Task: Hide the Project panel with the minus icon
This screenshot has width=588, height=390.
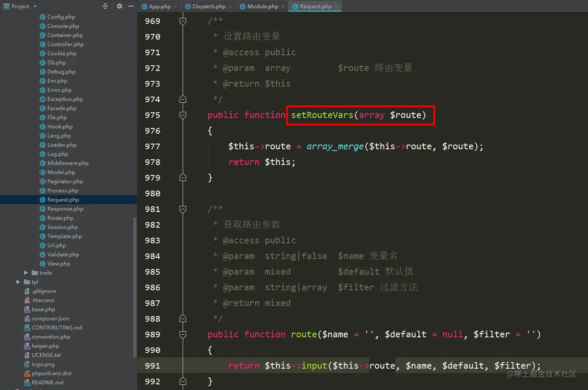Action: pyautogui.click(x=131, y=6)
